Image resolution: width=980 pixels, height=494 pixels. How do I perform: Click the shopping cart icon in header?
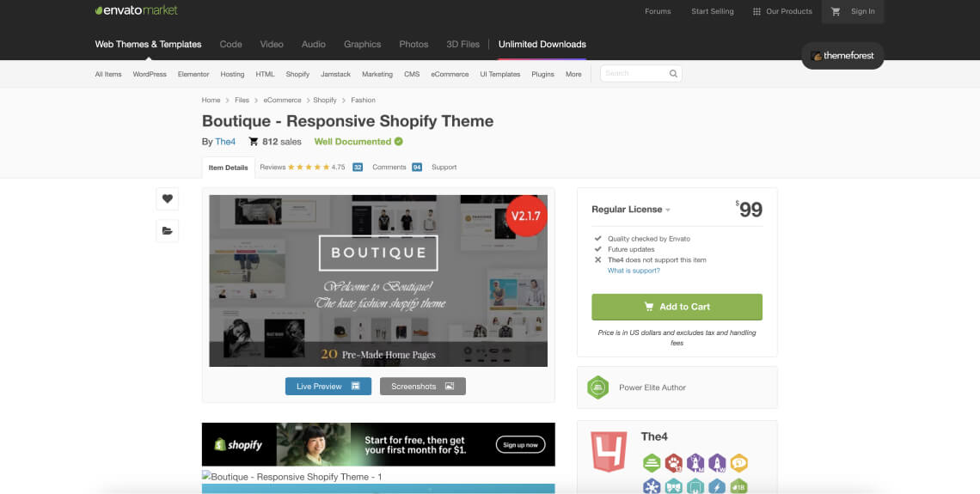point(836,11)
